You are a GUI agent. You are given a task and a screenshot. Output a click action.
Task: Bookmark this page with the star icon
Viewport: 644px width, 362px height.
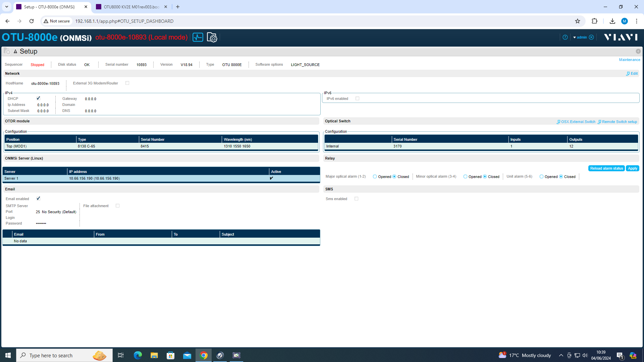(x=577, y=21)
